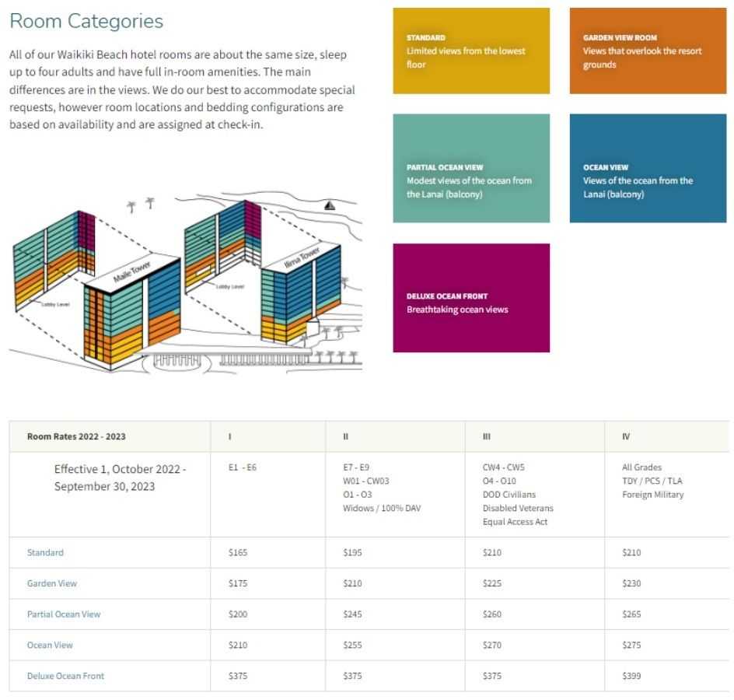
Task: Choose the blue Ocean View tile
Action: 648,168
